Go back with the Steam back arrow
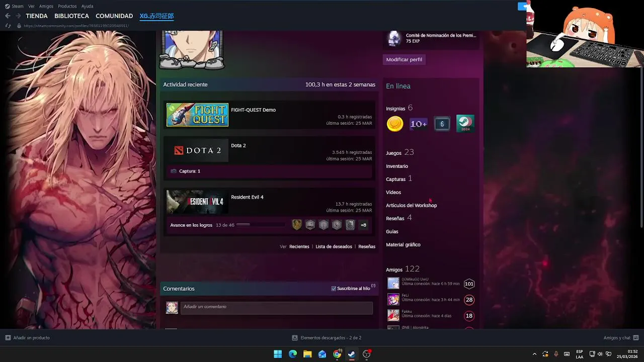644x362 pixels. tap(8, 16)
